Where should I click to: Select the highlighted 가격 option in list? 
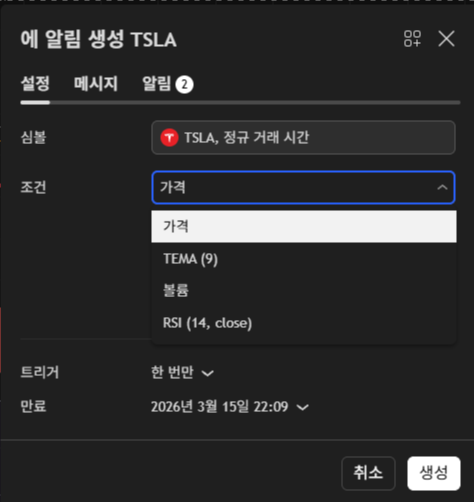pyautogui.click(x=304, y=226)
